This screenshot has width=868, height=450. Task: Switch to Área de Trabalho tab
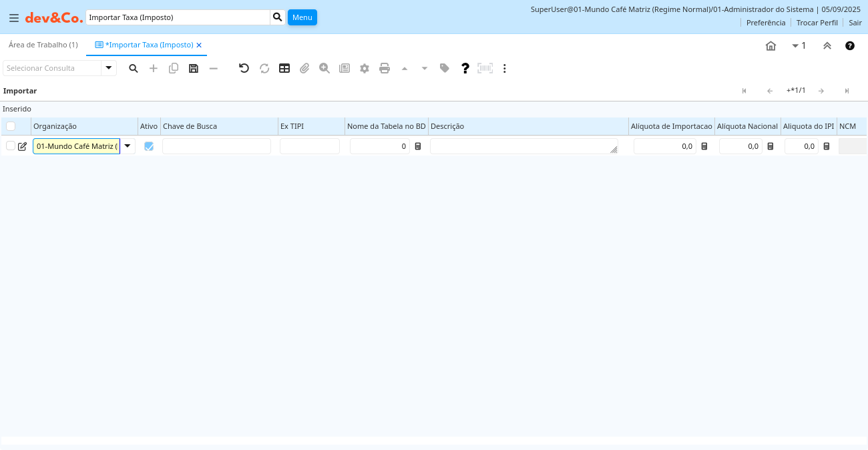click(x=43, y=45)
